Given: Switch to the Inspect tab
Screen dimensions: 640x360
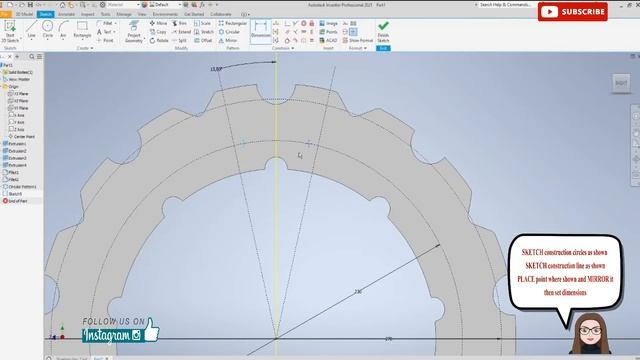Looking at the screenshot, I should pyautogui.click(x=87, y=14).
